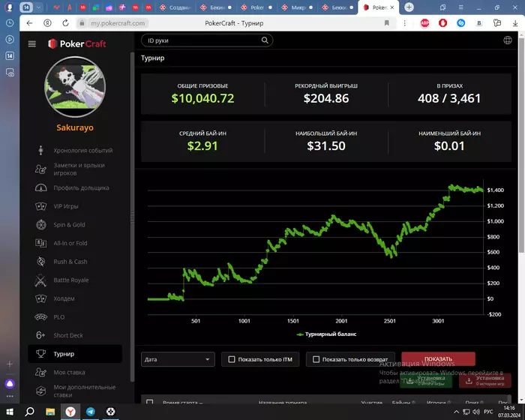This screenshot has width=525, height=420.
Task: Click the Short Deck 6+ icon
Action: click(x=40, y=335)
